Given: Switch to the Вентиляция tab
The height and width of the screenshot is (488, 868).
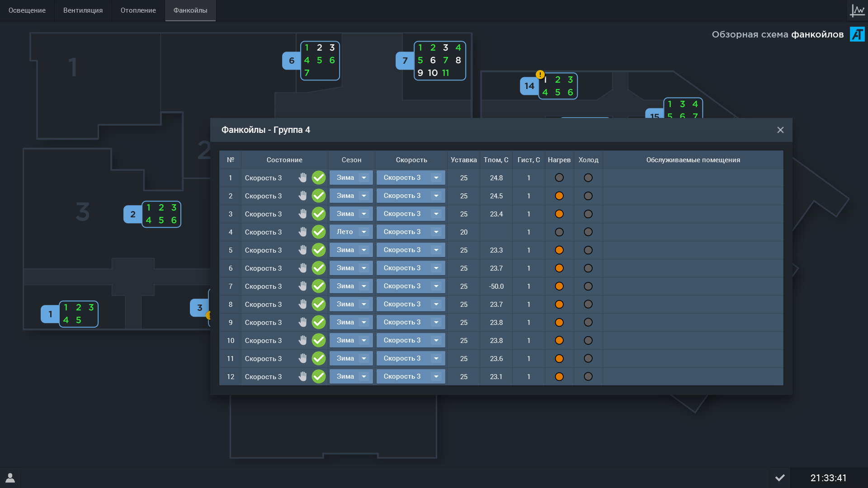Looking at the screenshot, I should [83, 10].
